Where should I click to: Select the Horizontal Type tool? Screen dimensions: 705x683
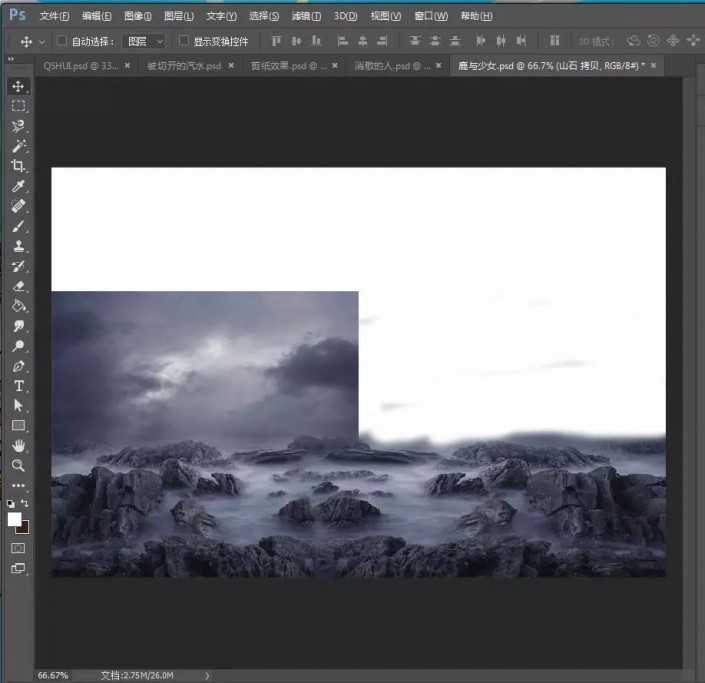tap(19, 386)
